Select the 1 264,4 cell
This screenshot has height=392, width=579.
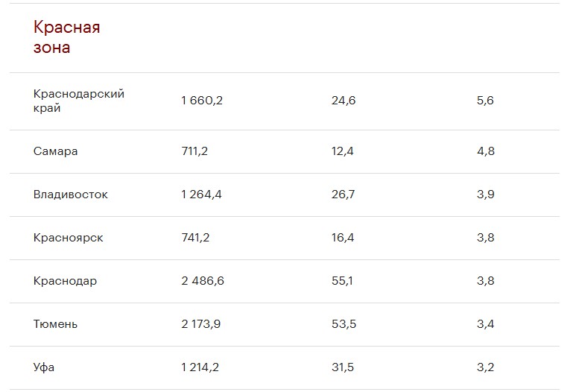[x=201, y=195]
